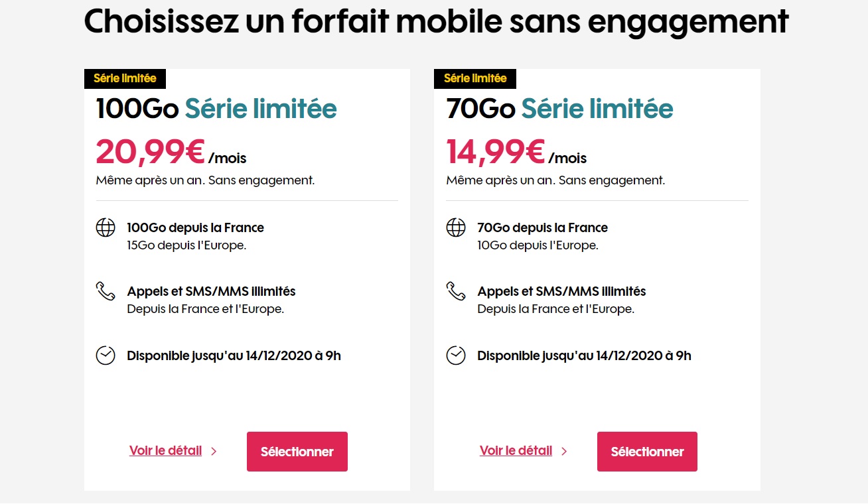Click the clock icon in the 100Go plan
Screen dimensions: 868x504
[x=106, y=355]
